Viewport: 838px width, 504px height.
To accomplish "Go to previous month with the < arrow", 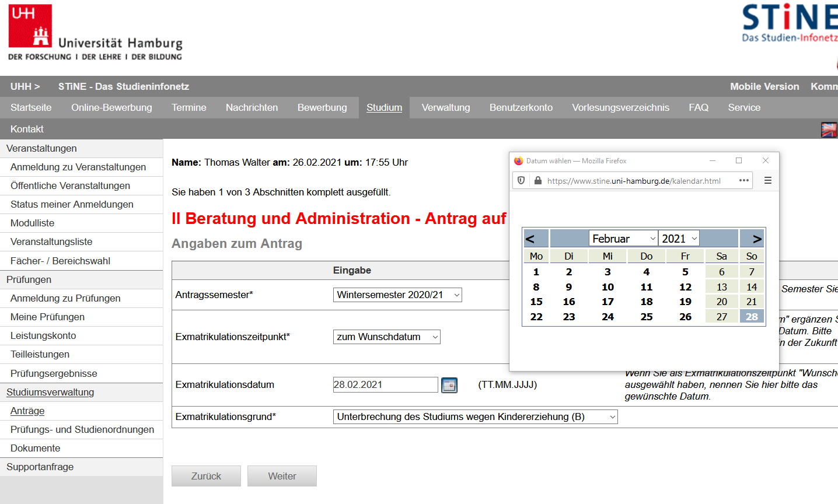I will click(535, 238).
